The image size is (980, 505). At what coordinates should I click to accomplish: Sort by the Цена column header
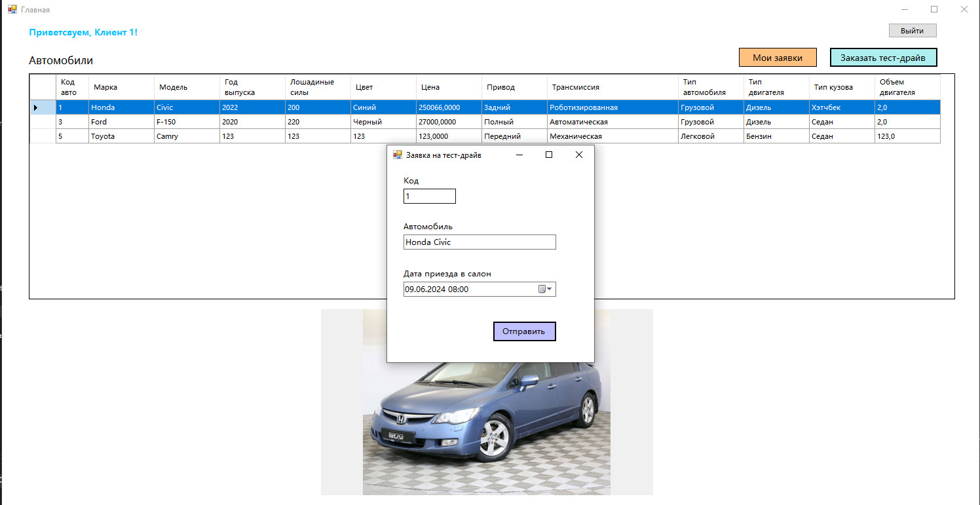(449, 87)
